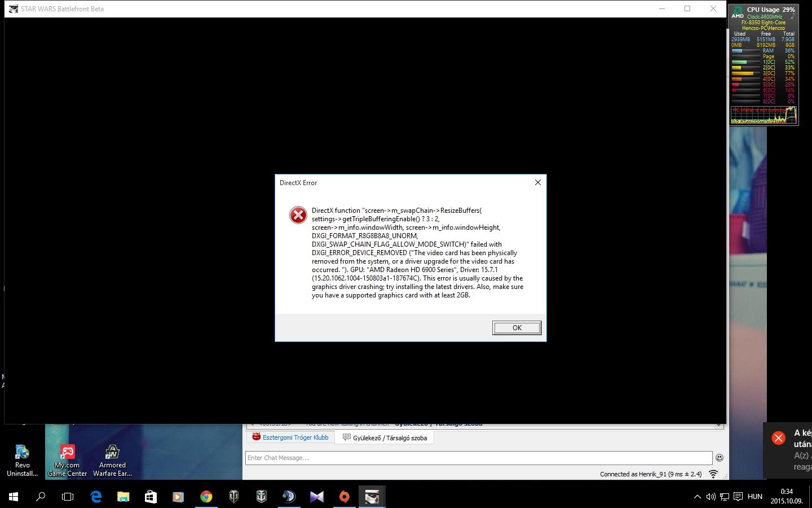812x508 pixels.
Task: Click the RAM usage bar in gadget
Action: (x=745, y=51)
